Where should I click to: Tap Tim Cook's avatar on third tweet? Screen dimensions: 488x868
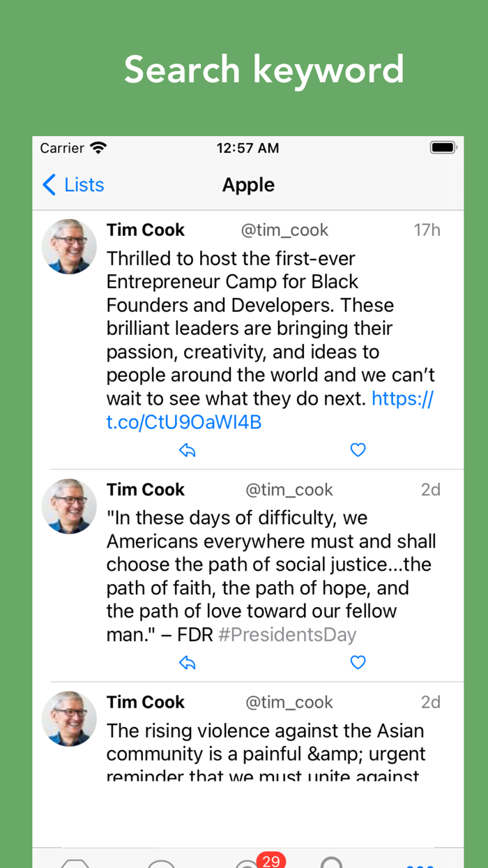[69, 719]
